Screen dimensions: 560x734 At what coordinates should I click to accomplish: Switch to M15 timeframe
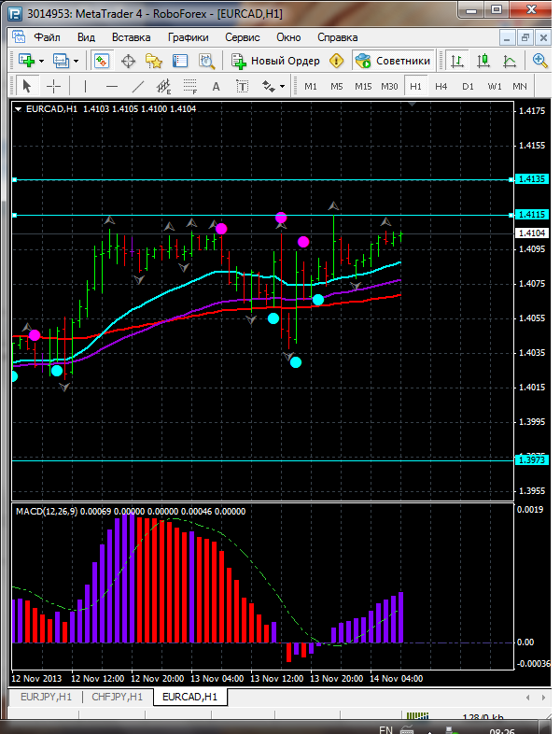[x=363, y=87]
